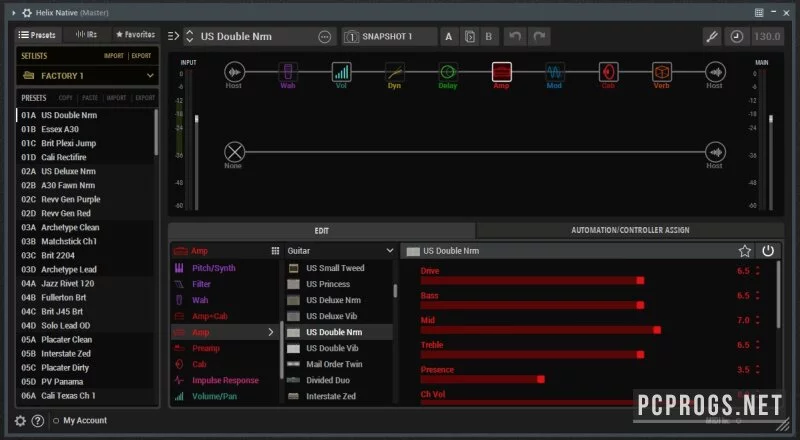Switch to grid view of model categories

pyautogui.click(x=275, y=251)
